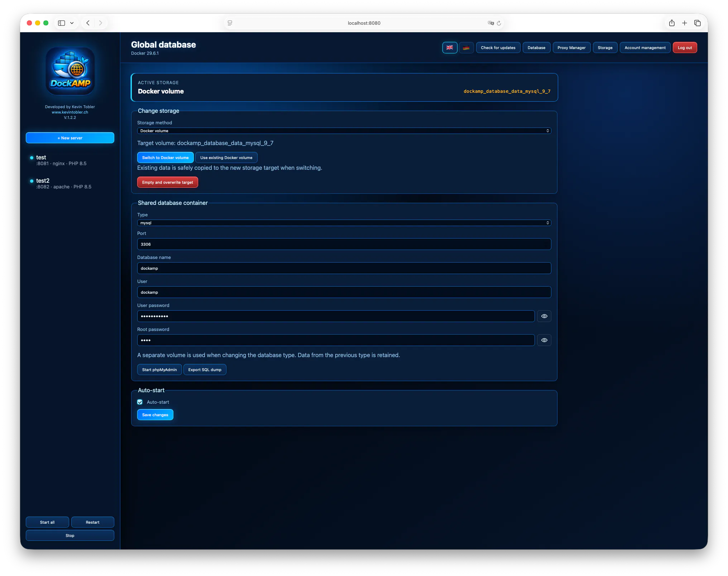Open Account management
The width and height of the screenshot is (728, 576).
pyautogui.click(x=645, y=48)
